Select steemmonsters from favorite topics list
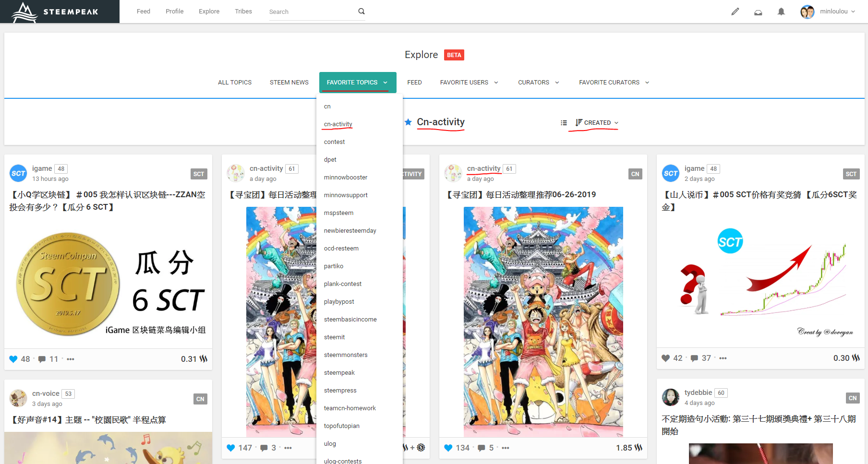This screenshot has height=464, width=868. (346, 355)
